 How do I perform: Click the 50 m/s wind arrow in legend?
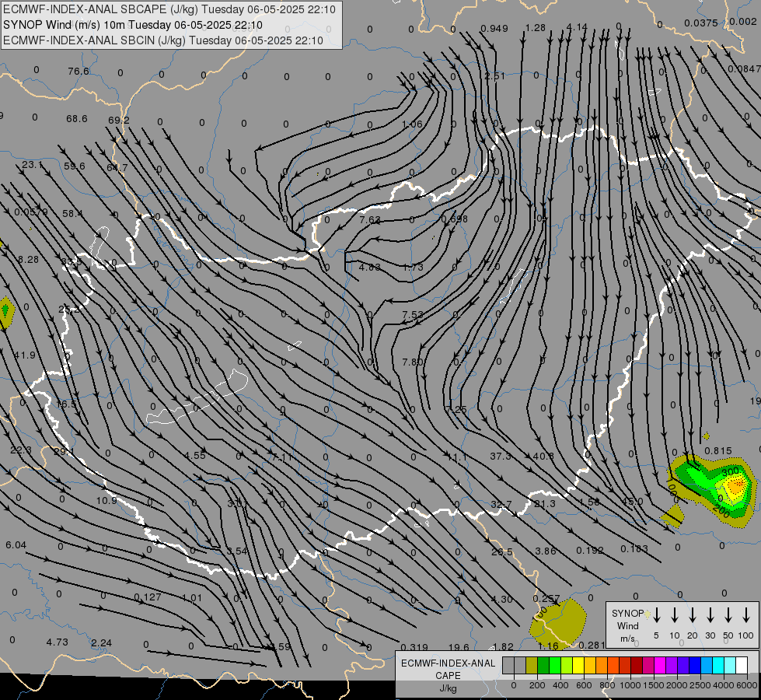tap(728, 615)
